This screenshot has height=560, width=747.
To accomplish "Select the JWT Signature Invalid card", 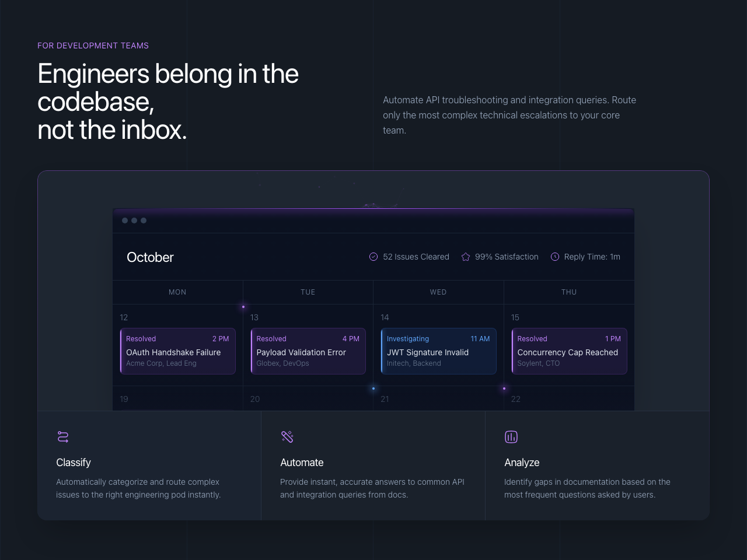I will [x=438, y=351].
